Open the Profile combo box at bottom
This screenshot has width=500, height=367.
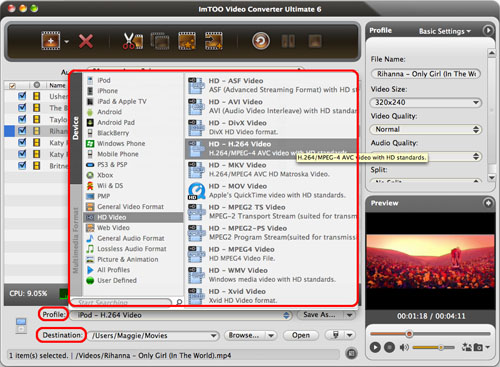tap(180, 315)
